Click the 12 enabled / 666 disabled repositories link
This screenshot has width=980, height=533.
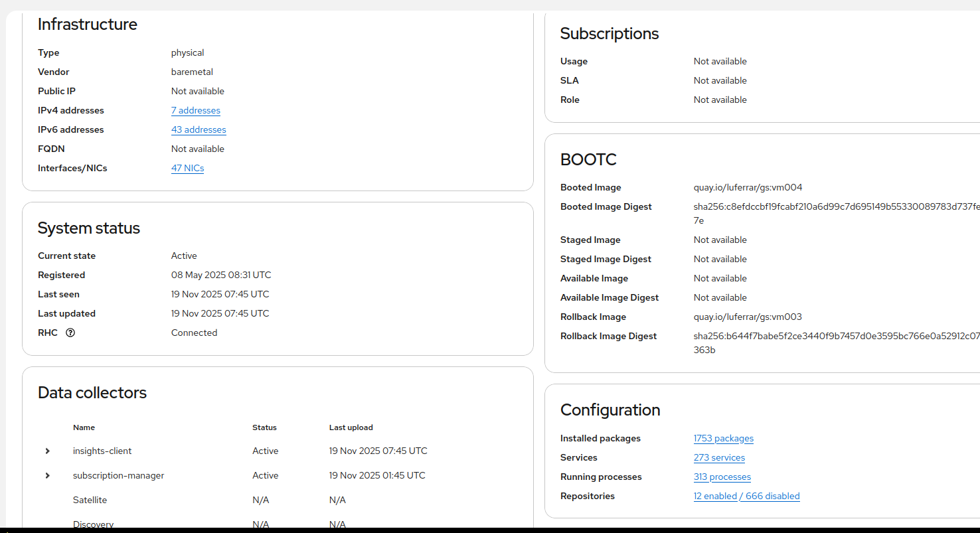746,496
